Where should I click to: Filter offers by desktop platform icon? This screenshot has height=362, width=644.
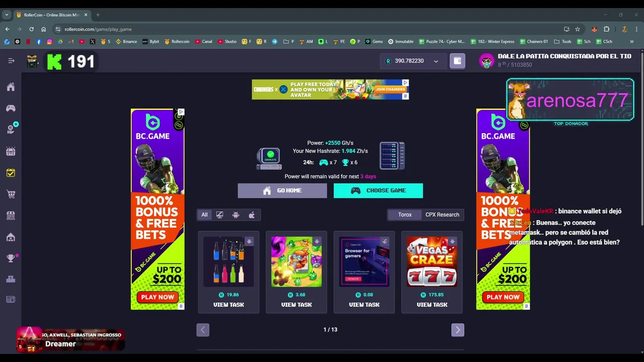(220, 215)
